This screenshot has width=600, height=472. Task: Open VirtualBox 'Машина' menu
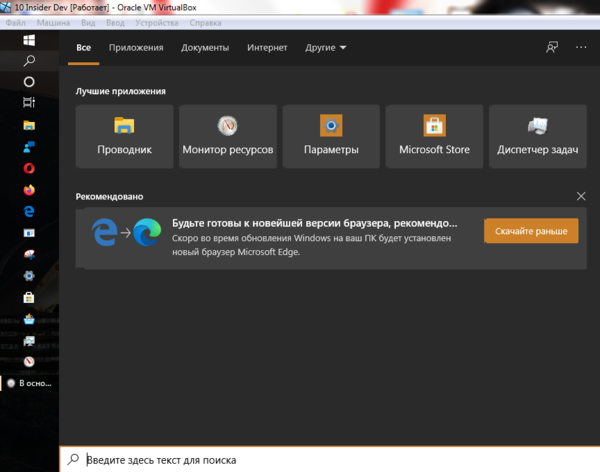(53, 23)
